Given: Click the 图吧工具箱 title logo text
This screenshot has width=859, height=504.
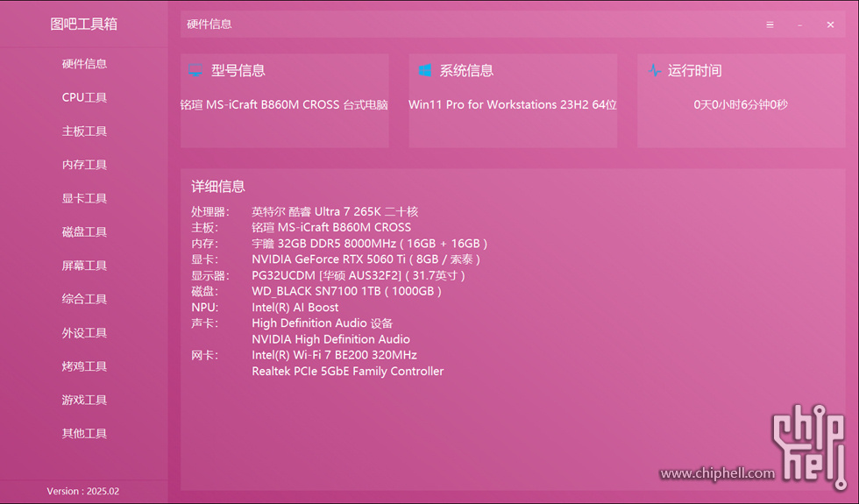Looking at the screenshot, I should [84, 25].
